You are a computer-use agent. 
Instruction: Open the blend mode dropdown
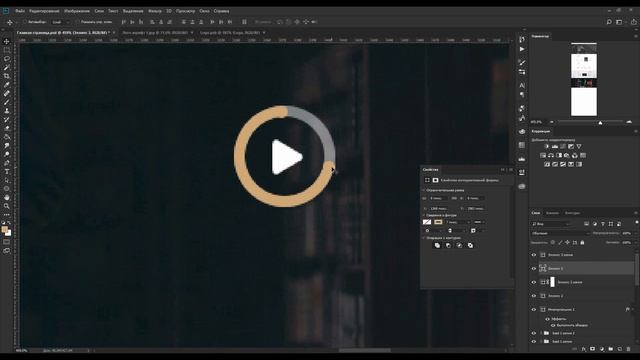(x=561, y=233)
